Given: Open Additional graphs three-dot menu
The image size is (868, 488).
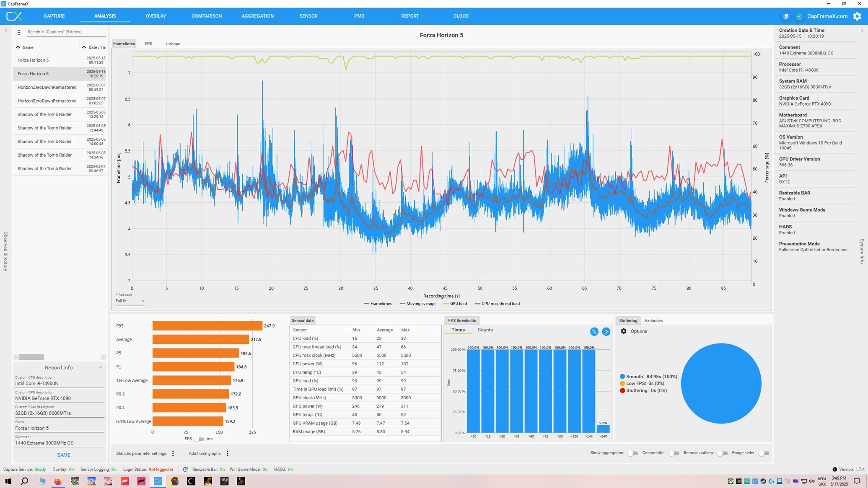Looking at the screenshot, I should pos(227,453).
